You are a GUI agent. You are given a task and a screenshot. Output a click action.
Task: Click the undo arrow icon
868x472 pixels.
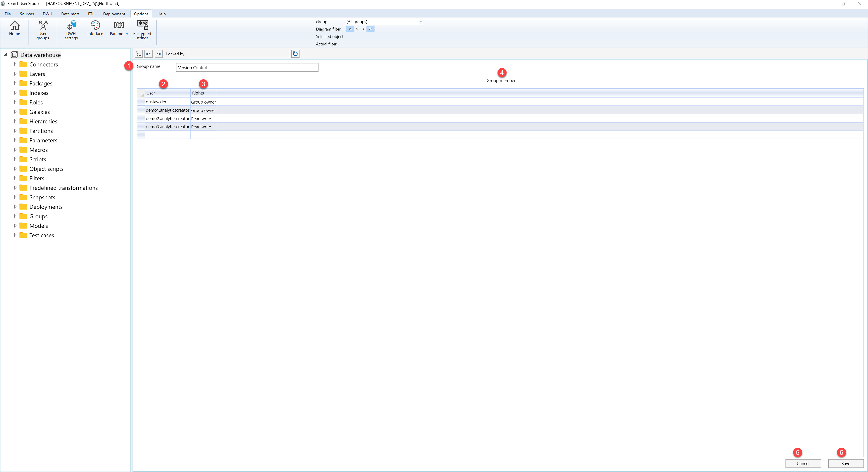click(149, 54)
